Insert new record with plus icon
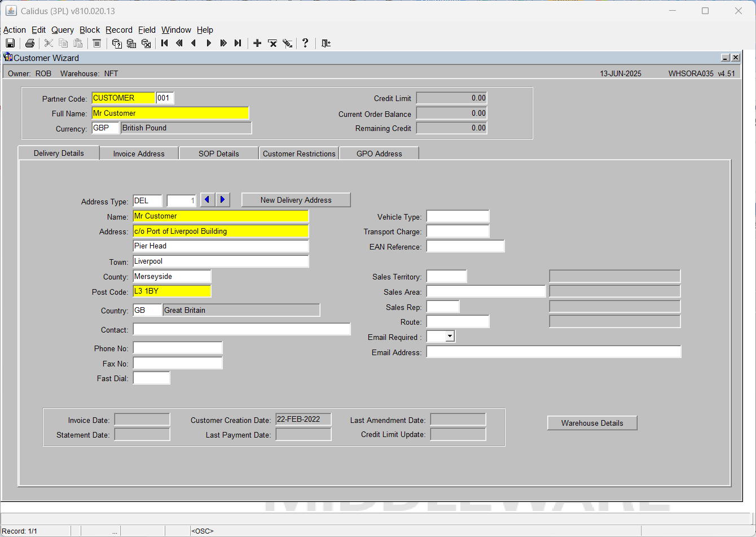Viewport: 756px width, 537px height. click(x=257, y=43)
